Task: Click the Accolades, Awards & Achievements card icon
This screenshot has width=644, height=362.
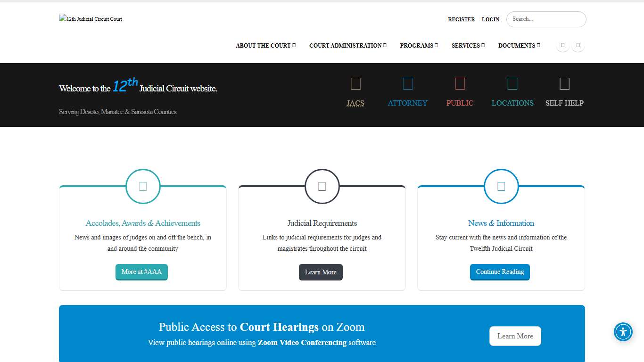Action: coord(143,186)
